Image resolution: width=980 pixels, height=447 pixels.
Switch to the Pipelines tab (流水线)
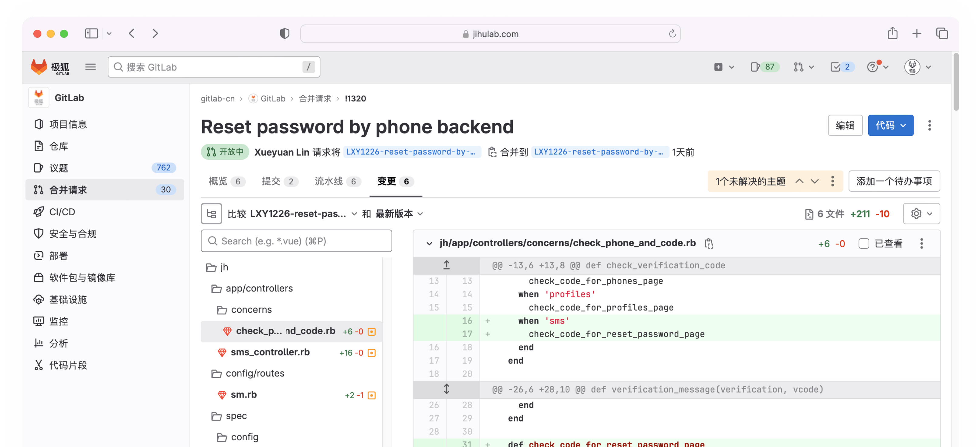coord(338,181)
